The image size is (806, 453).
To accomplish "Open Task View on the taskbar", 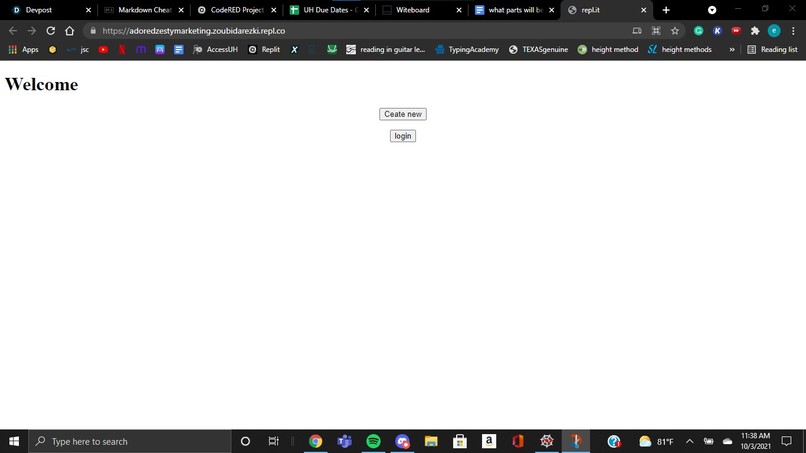I will tap(273, 441).
